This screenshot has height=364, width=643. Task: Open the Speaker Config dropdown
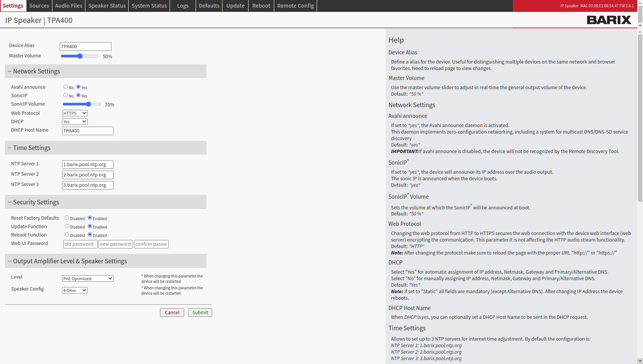point(75,291)
